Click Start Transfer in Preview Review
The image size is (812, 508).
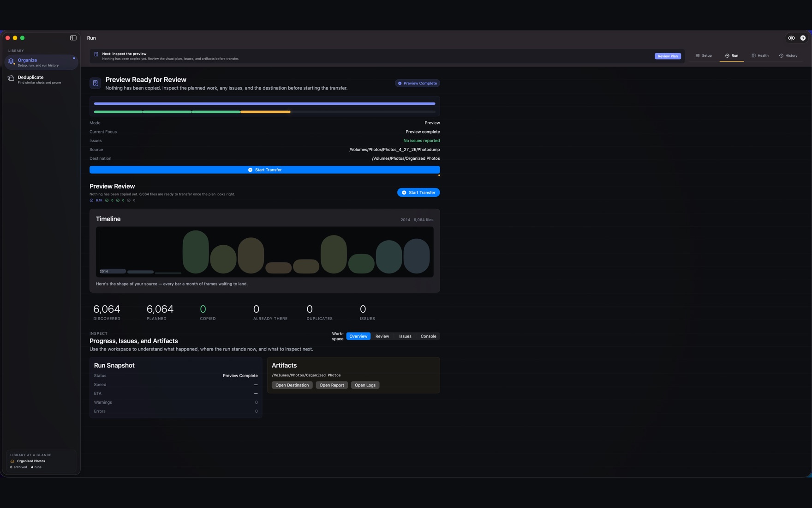click(418, 193)
